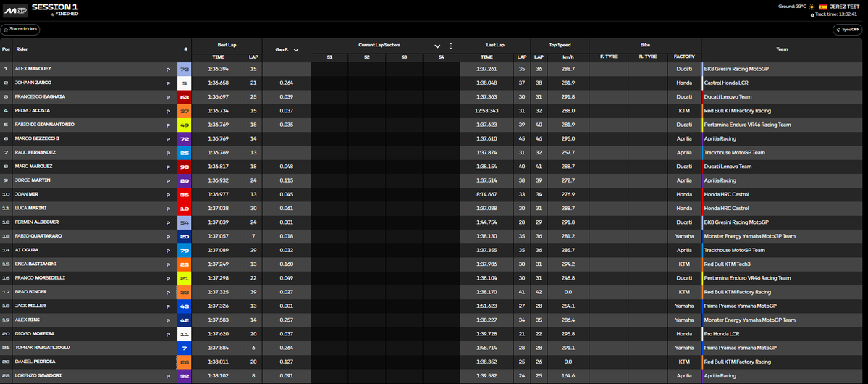Image resolution: width=868 pixels, height=384 pixels.
Task: Click top speed value 164.6
Action: coord(568,376)
